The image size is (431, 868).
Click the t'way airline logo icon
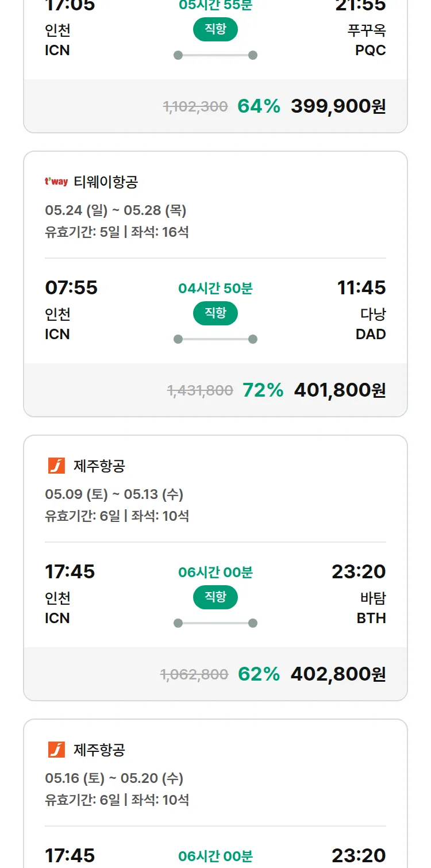coord(56,182)
